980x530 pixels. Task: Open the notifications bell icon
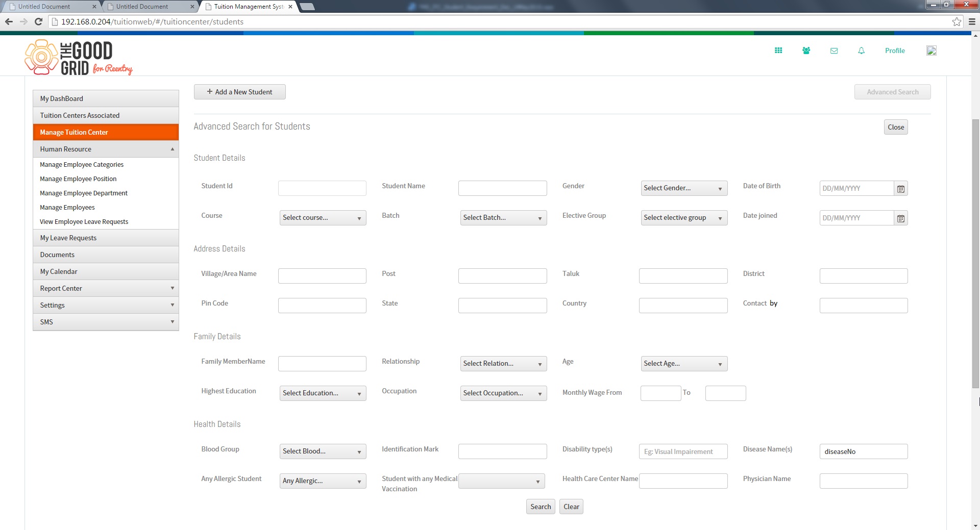click(862, 51)
